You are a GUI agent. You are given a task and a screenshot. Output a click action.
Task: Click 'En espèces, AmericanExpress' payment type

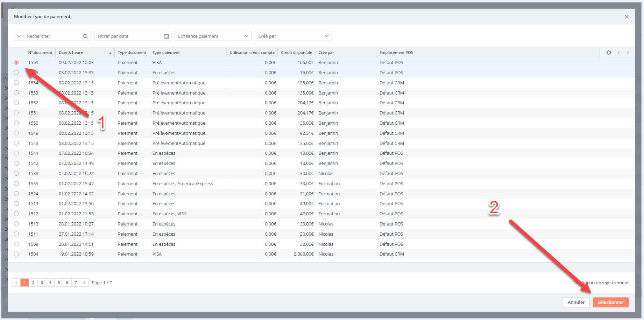pos(183,183)
